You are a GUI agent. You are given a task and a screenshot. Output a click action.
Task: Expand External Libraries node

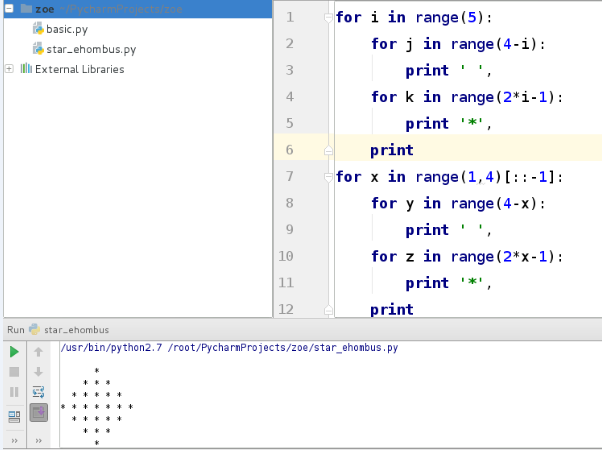coord(9,69)
